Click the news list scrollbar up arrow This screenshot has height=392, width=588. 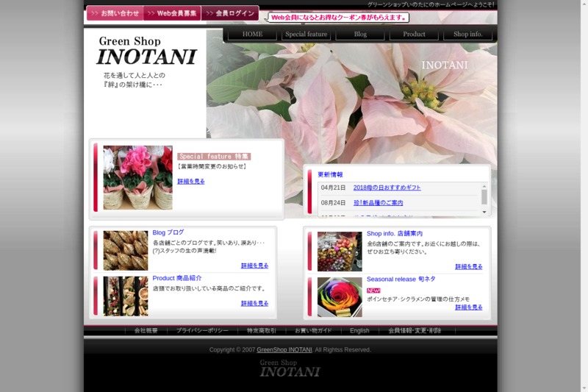484,186
